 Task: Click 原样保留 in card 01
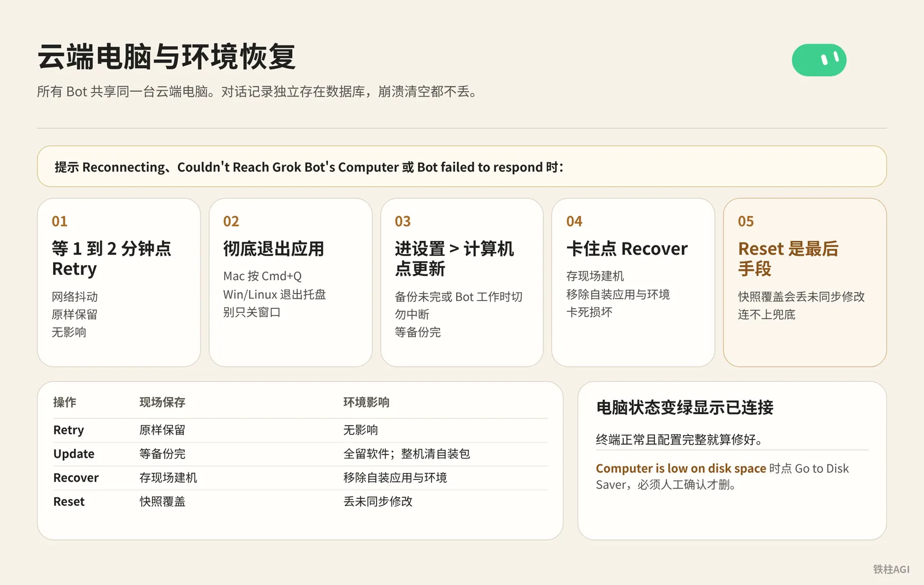[x=75, y=315]
